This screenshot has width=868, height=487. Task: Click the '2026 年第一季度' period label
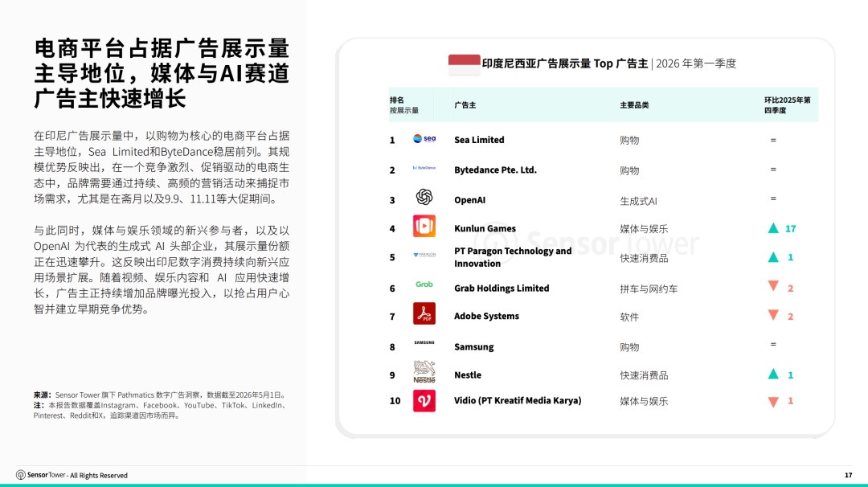[x=696, y=63]
